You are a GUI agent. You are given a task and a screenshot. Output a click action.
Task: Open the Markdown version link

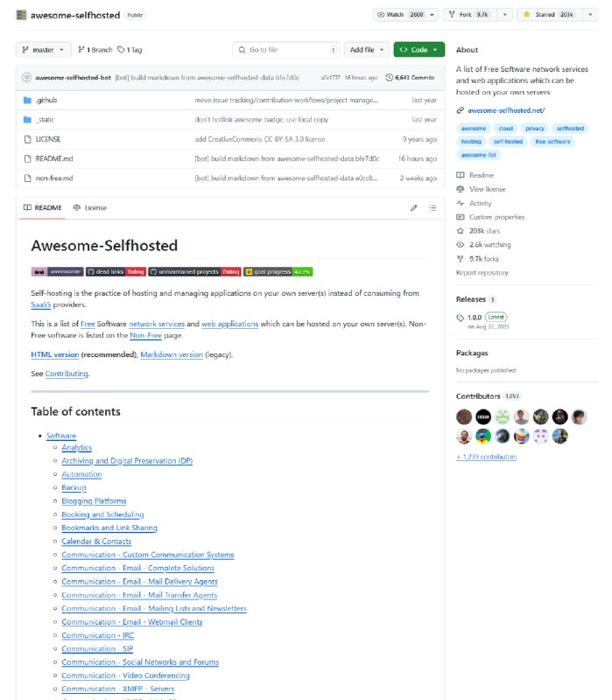(x=172, y=354)
